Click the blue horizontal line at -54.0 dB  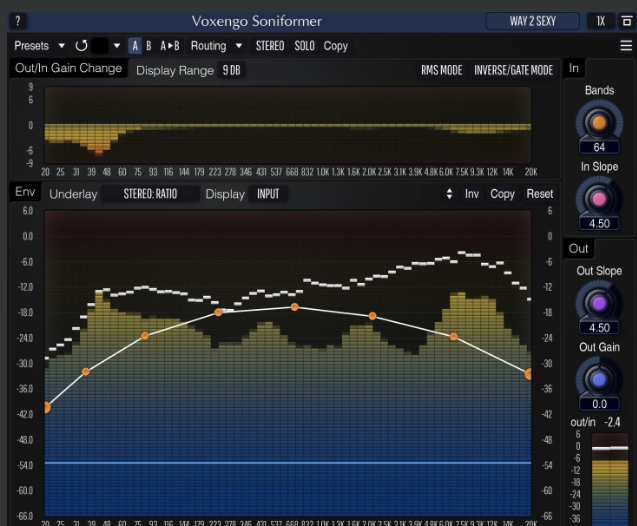pyautogui.click(x=288, y=463)
